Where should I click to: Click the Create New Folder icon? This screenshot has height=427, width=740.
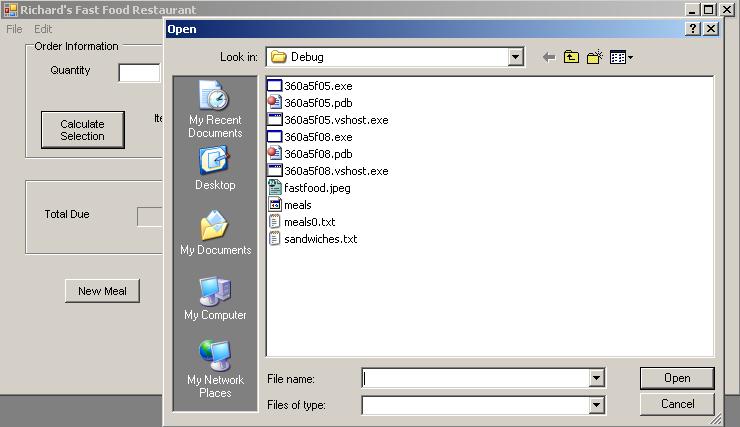(x=594, y=58)
